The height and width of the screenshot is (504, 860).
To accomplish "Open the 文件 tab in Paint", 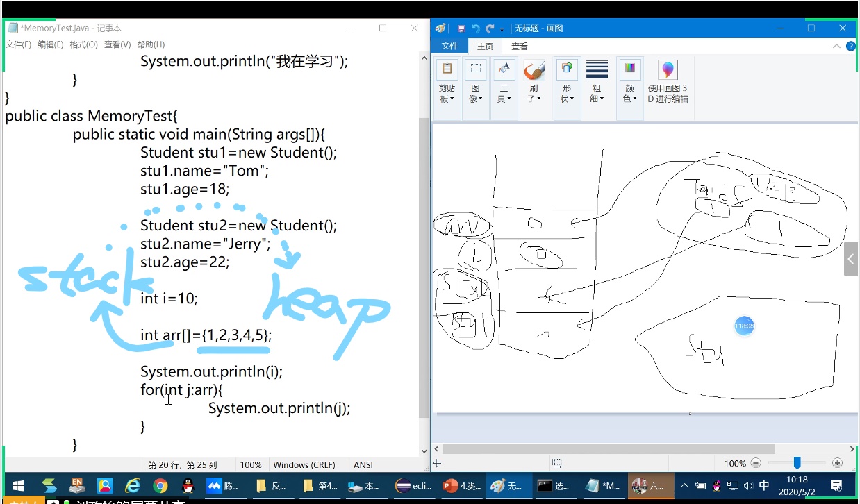I will [x=449, y=46].
